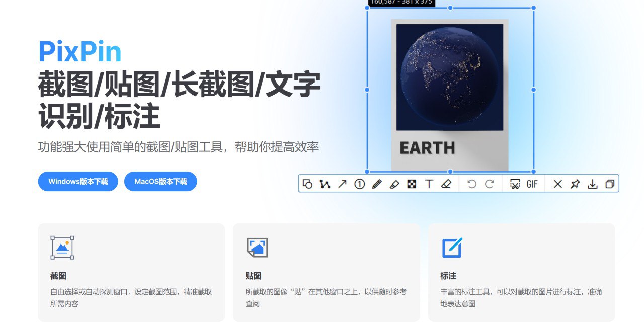The image size is (644, 326).
Task: Click the PixPin logo title
Action: tap(80, 51)
